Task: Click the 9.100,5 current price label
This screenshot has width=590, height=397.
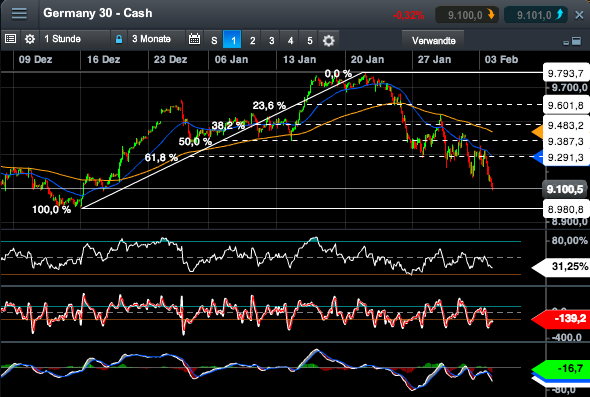Action: pyautogui.click(x=565, y=189)
